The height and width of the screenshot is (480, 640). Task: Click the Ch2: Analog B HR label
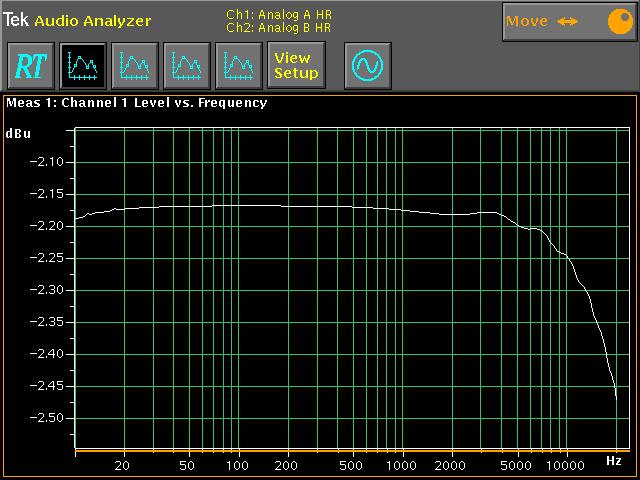coord(278,28)
